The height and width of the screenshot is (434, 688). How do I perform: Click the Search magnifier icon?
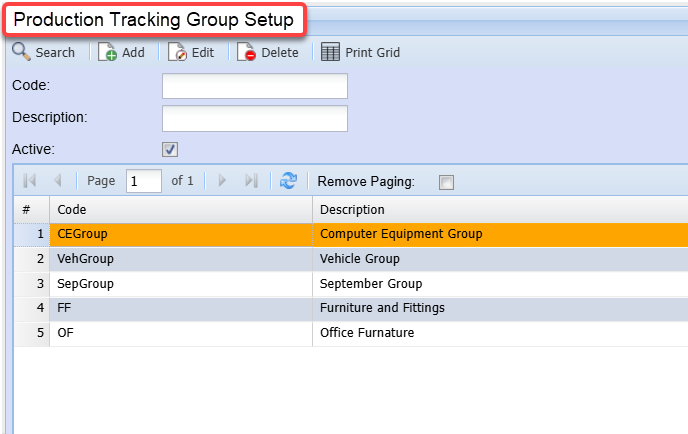[21, 52]
